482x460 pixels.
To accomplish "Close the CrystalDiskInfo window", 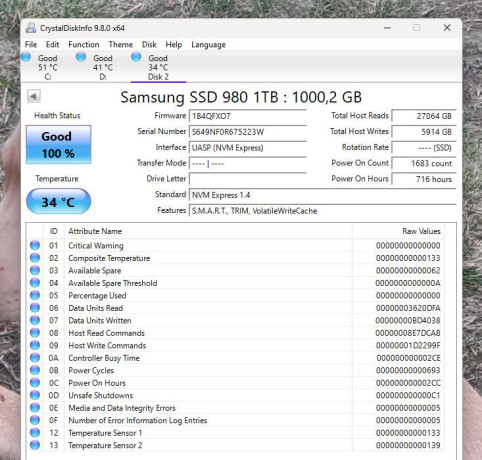I will pyautogui.click(x=447, y=28).
